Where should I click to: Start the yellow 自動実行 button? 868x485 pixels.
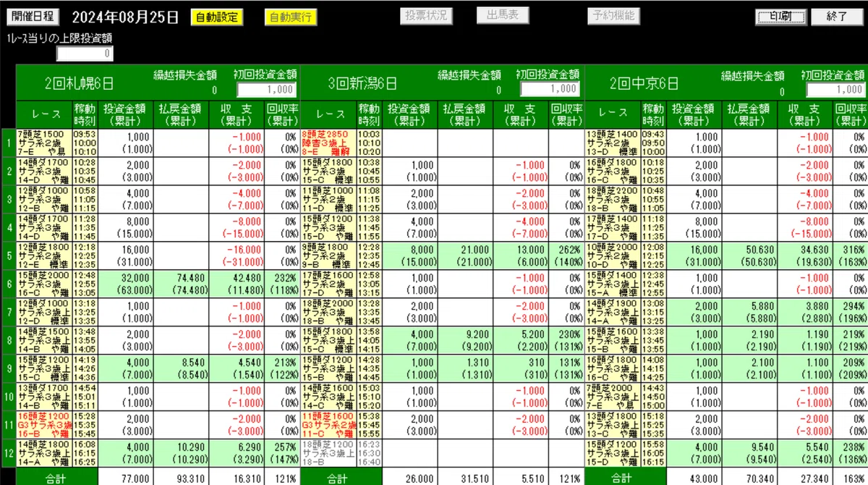[291, 17]
